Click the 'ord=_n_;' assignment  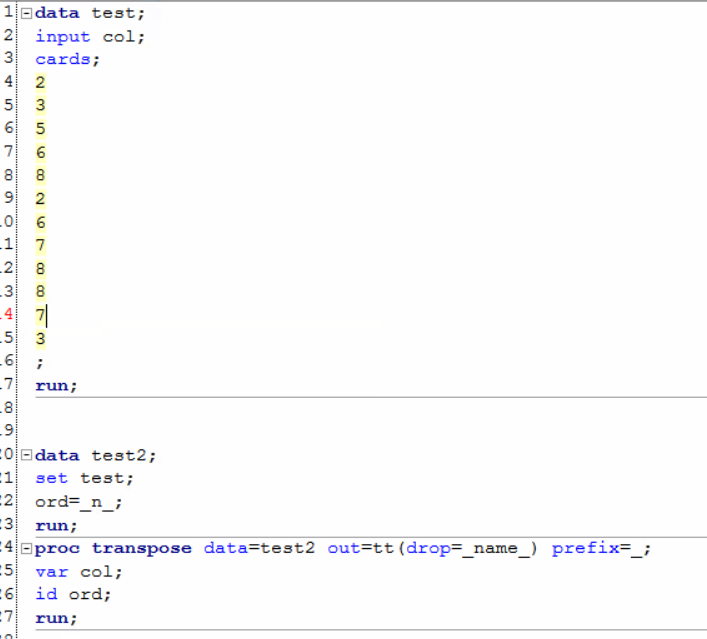point(78,502)
